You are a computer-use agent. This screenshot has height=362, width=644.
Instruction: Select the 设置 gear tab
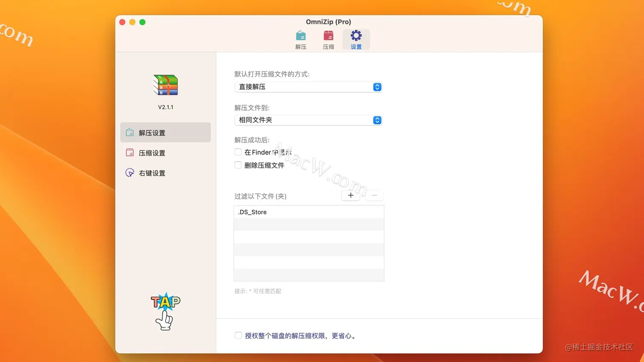pyautogui.click(x=356, y=40)
